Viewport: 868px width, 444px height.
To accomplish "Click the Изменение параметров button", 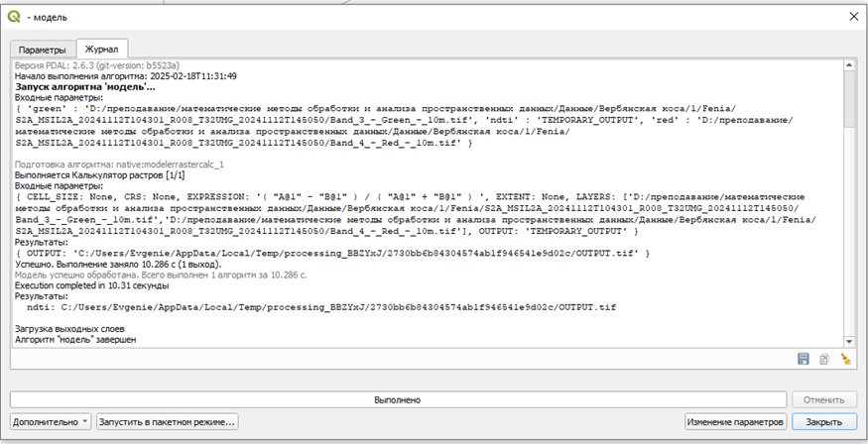I will pos(735,422).
